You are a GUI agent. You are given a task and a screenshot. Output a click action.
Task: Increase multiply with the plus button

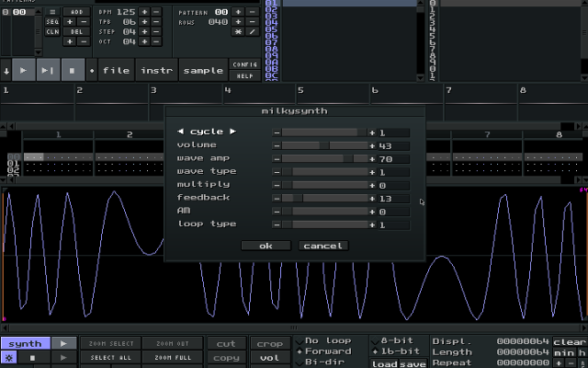click(372, 185)
